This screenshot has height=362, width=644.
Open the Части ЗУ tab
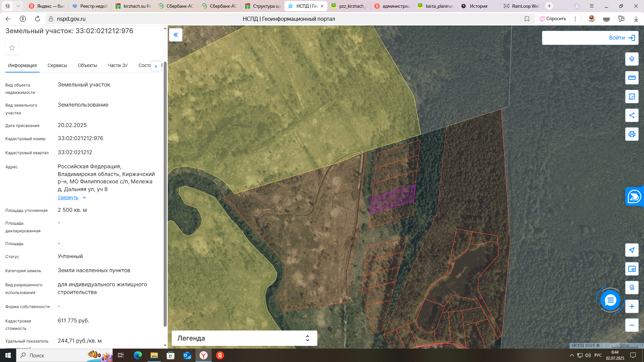117,65
